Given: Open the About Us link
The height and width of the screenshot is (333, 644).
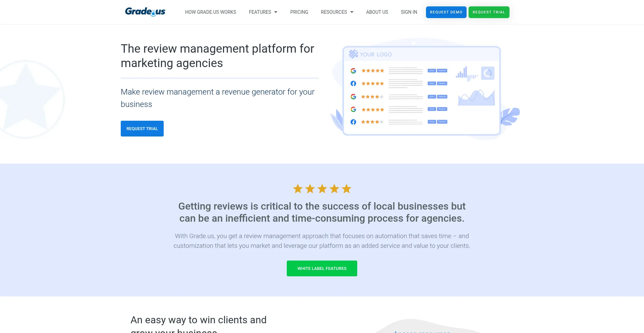Looking at the screenshot, I should 377,12.
